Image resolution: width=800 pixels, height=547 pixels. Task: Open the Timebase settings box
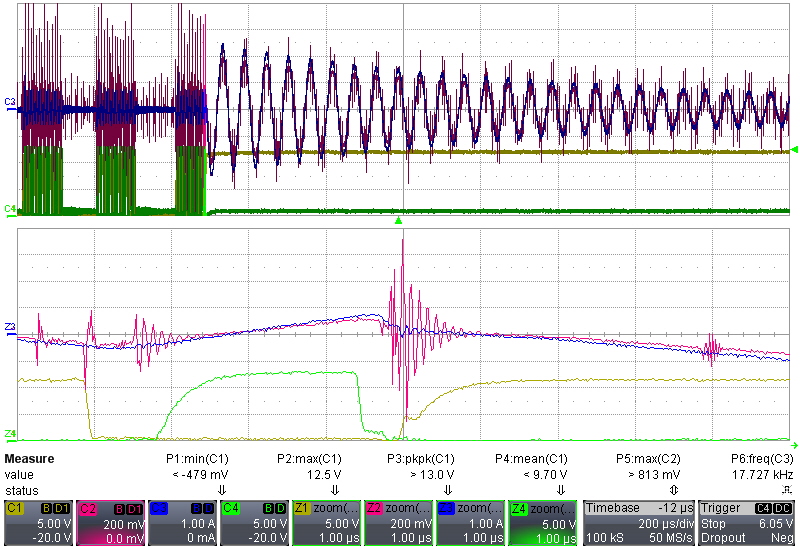click(x=639, y=523)
